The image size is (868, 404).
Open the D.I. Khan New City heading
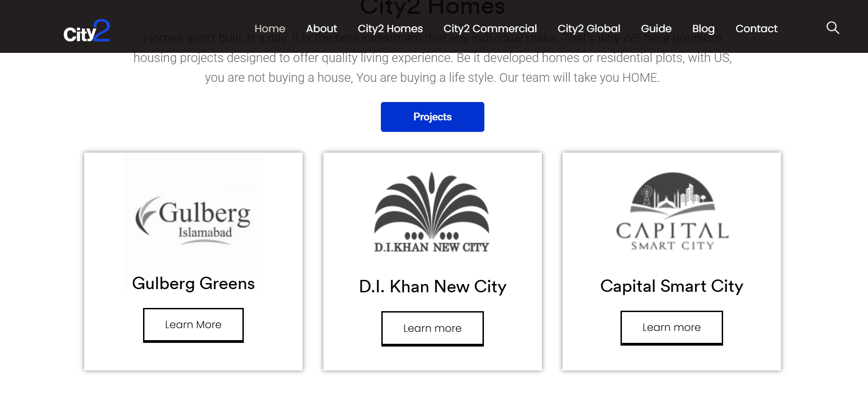click(x=432, y=287)
